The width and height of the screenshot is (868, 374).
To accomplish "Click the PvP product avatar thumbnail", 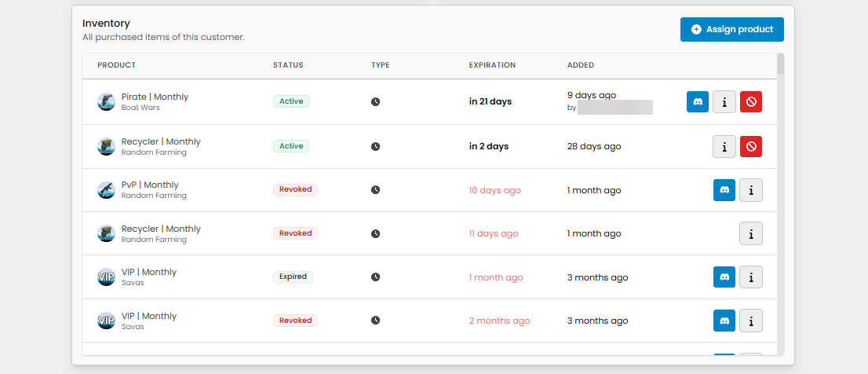I will pos(106,190).
